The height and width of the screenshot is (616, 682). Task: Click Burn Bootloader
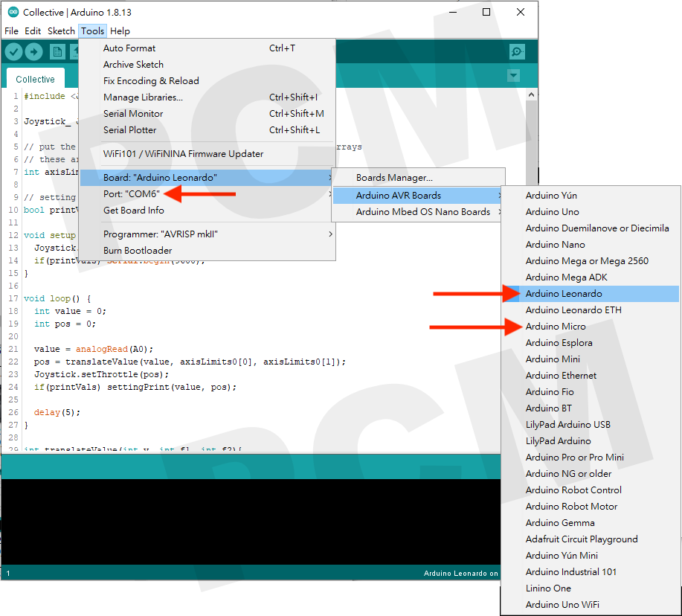[207, 251]
